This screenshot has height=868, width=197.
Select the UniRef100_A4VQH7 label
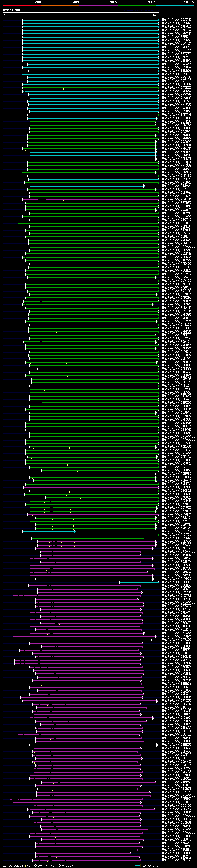[177, 555]
